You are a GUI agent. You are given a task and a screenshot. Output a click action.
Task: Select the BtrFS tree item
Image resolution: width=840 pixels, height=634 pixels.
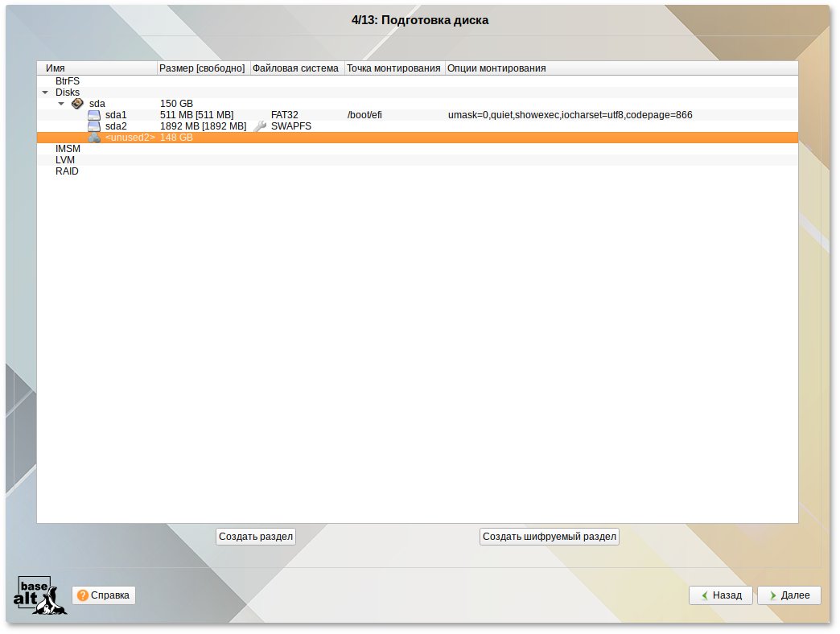[66, 81]
